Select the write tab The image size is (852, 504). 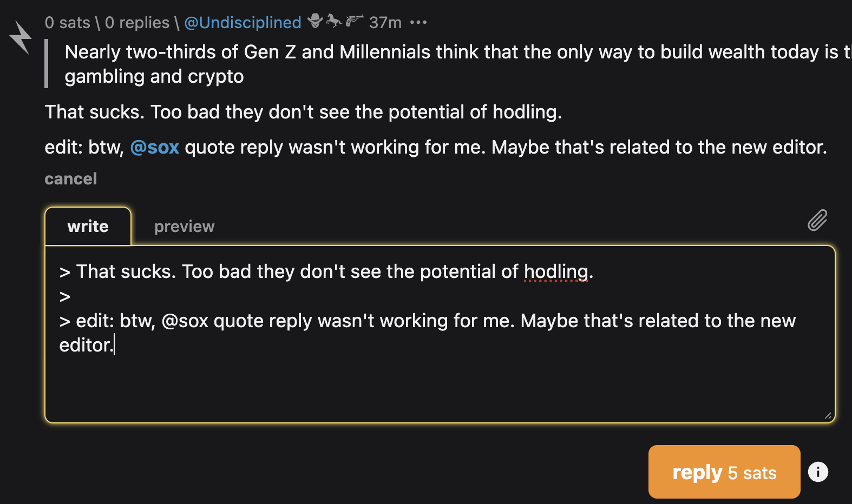click(x=88, y=227)
